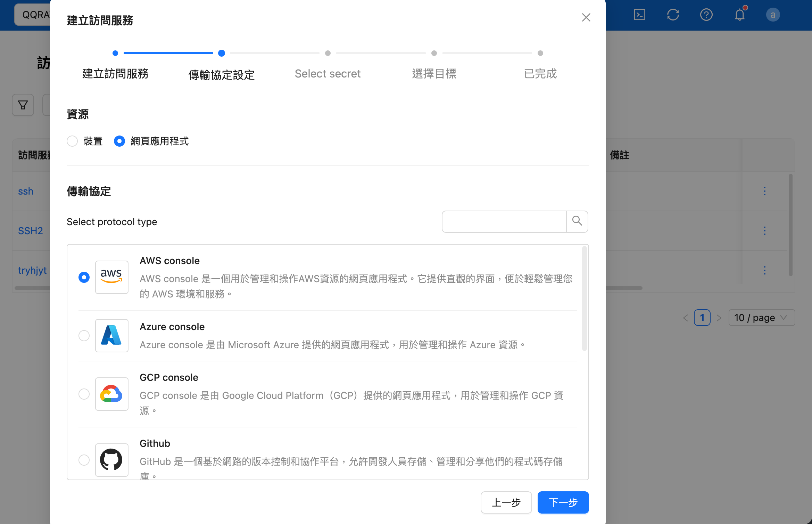Select the 網頁應用程式 resource radio button
Image resolution: width=812 pixels, height=524 pixels.
click(x=119, y=141)
